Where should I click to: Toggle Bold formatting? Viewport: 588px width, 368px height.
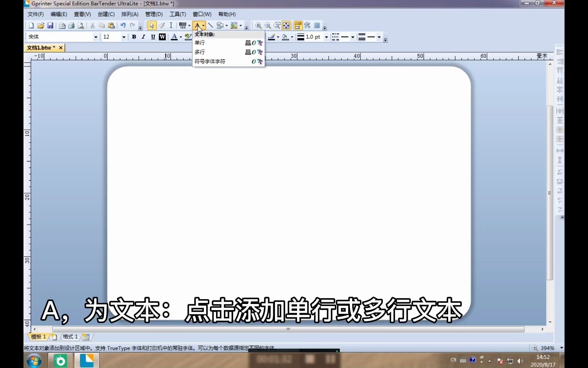(134, 37)
